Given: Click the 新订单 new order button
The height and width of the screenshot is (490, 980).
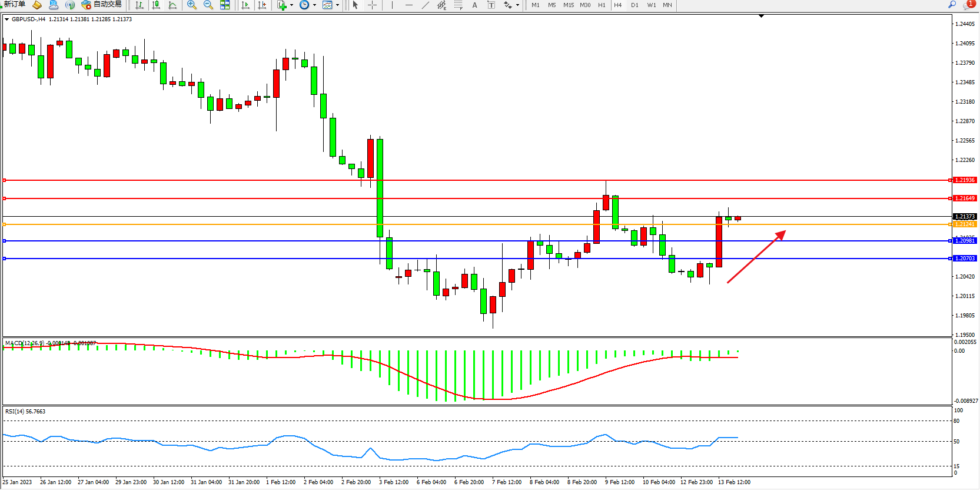Looking at the screenshot, I should (x=14, y=5).
